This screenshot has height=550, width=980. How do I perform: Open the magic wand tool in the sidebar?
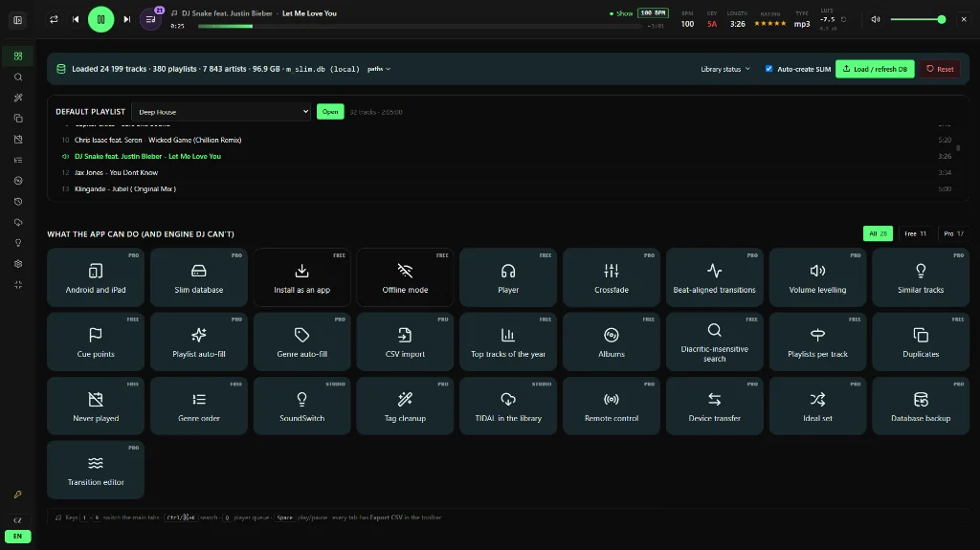(x=18, y=98)
